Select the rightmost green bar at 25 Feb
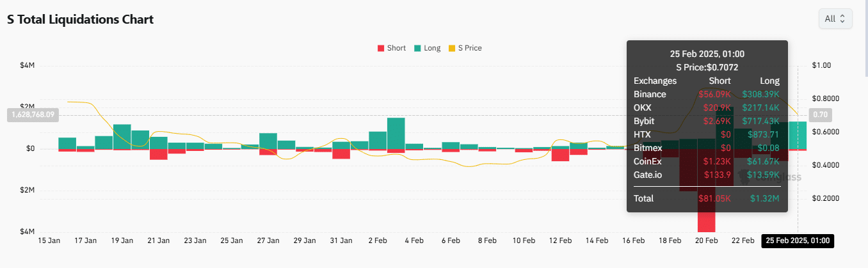The width and height of the screenshot is (868, 268). (798, 135)
